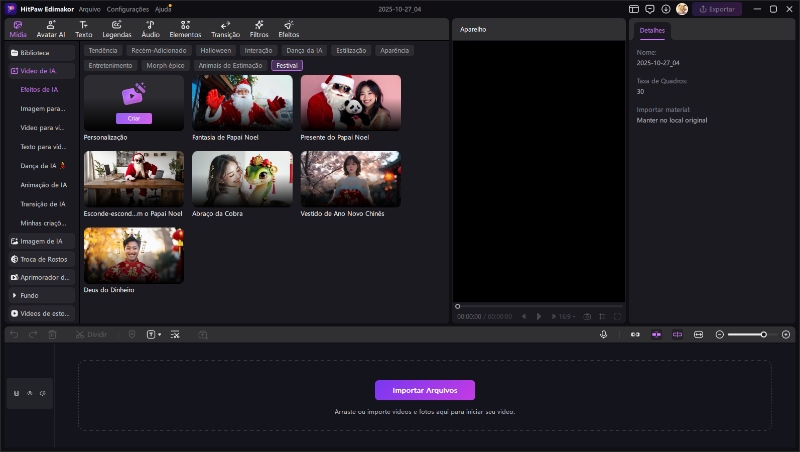Open the 16:9 aspect ratio dropdown
Viewport: 800px width, 452px height.
click(x=566, y=316)
